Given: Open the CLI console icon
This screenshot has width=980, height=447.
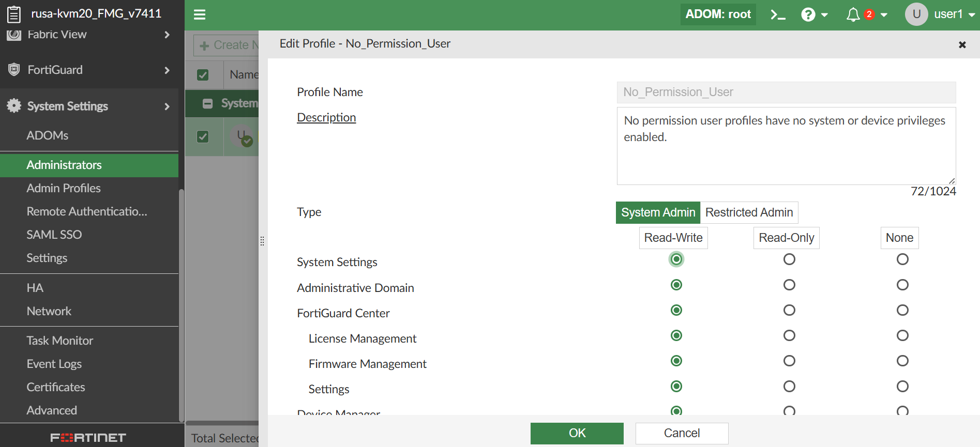Looking at the screenshot, I should pos(778,14).
